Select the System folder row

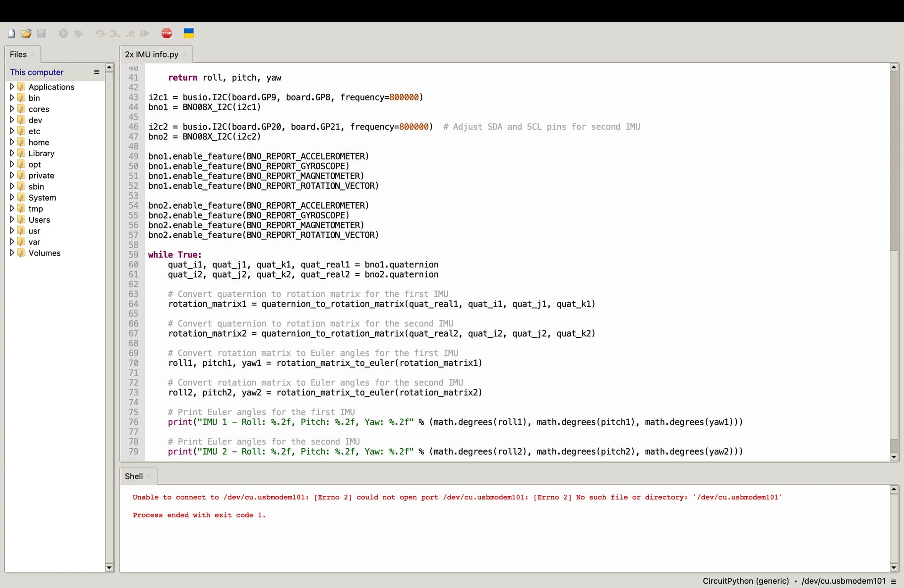coord(55,198)
